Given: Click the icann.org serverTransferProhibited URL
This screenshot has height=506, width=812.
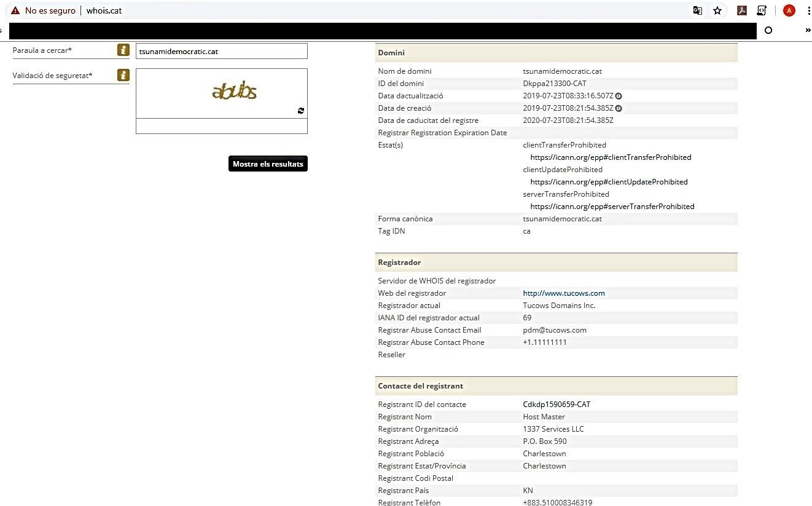Looking at the screenshot, I should click(612, 207).
